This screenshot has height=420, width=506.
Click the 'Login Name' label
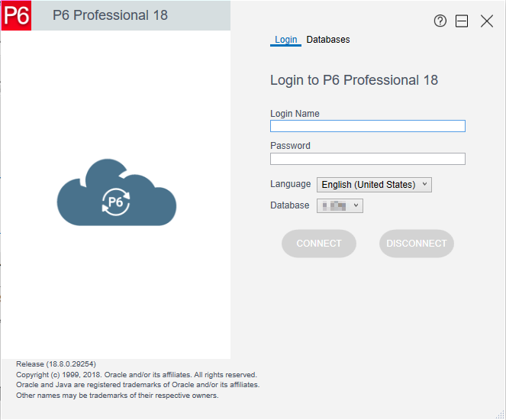tap(295, 114)
